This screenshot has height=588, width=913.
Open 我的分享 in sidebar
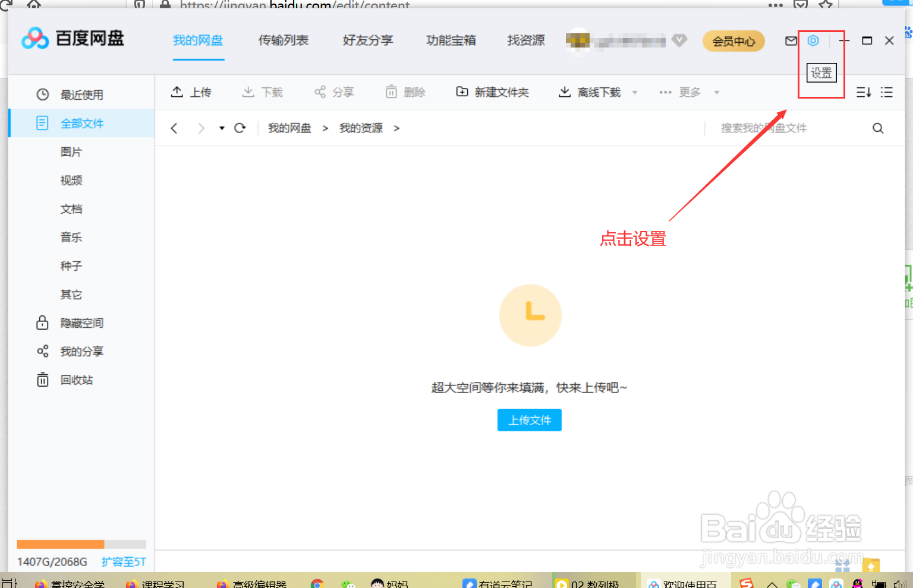(x=82, y=352)
